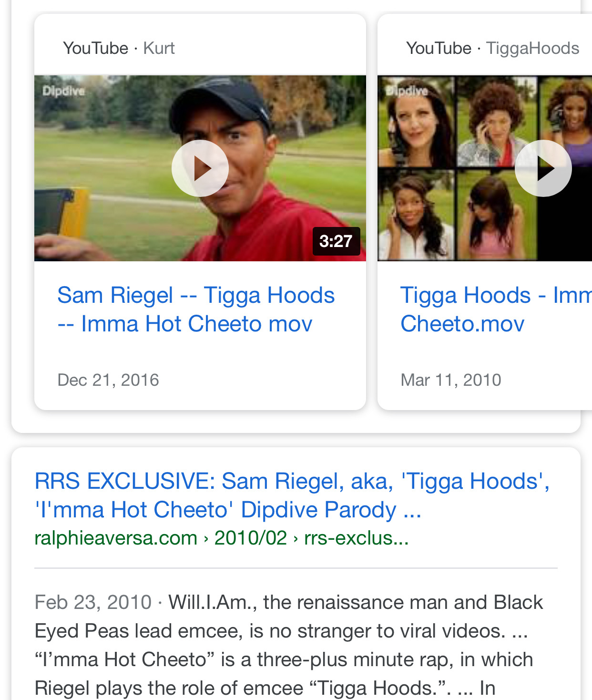Viewport: 592px width, 700px height.
Task: Select the Dec 21, 2016 date label
Action: tap(108, 380)
